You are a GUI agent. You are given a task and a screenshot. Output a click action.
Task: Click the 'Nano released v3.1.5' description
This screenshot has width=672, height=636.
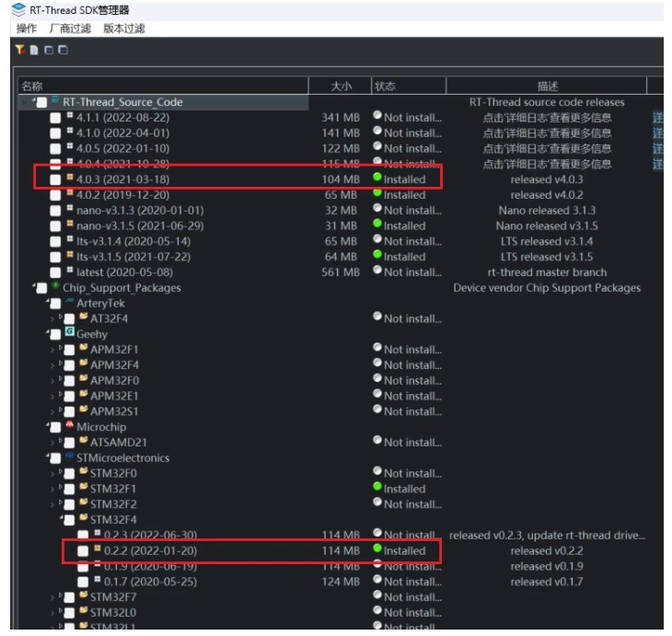pyautogui.click(x=547, y=225)
